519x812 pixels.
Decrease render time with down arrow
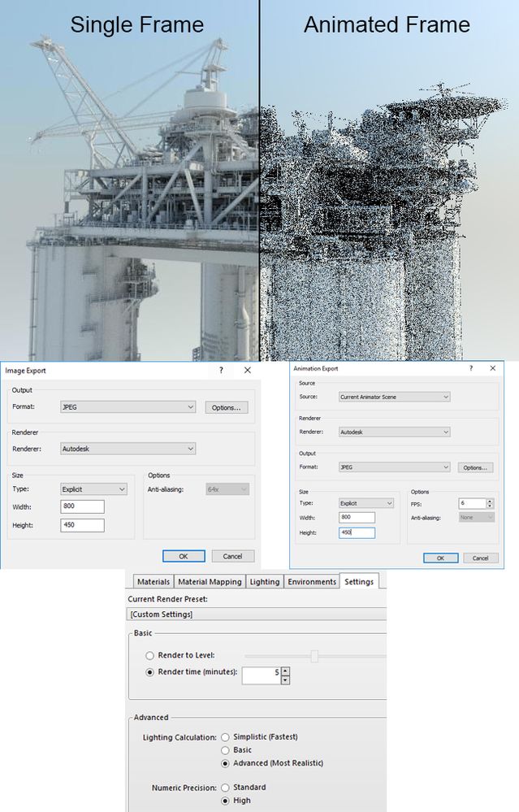coord(285,680)
